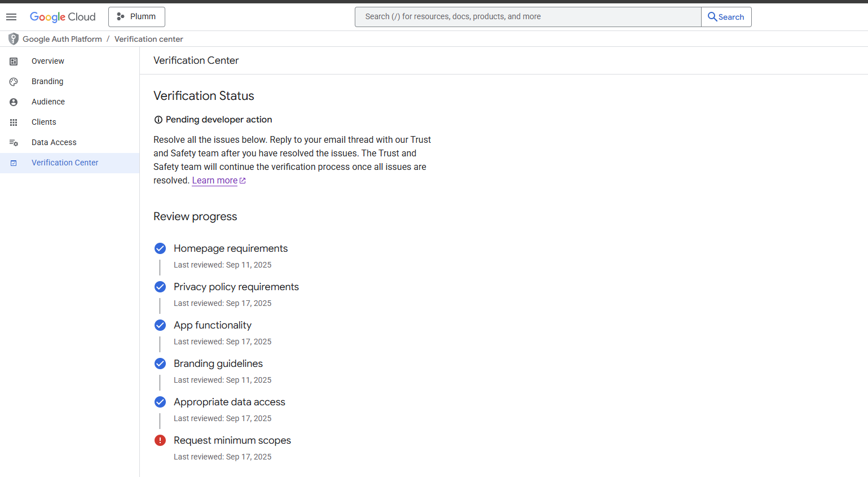Select Verification Center in sidebar
The image size is (868, 477).
pos(70,163)
